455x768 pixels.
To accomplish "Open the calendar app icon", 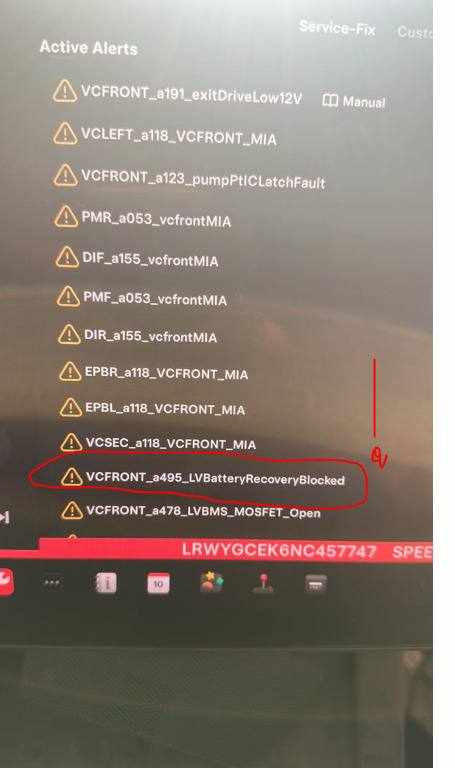I will tap(158, 583).
